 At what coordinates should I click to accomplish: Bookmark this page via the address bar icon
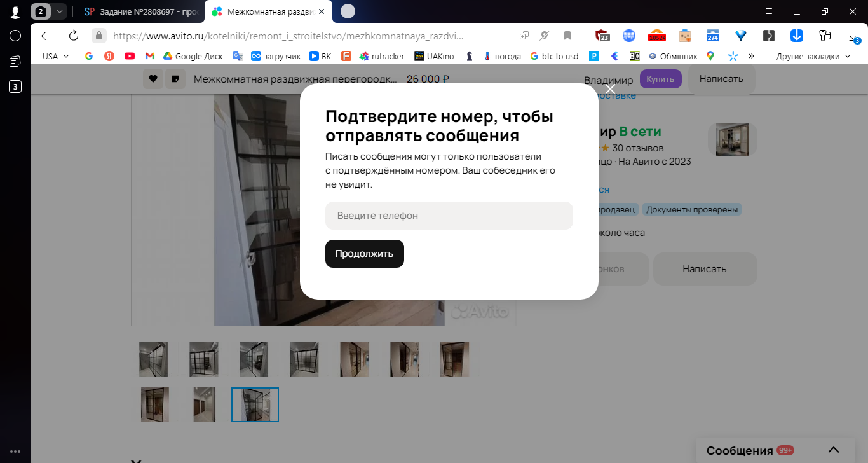(x=567, y=36)
